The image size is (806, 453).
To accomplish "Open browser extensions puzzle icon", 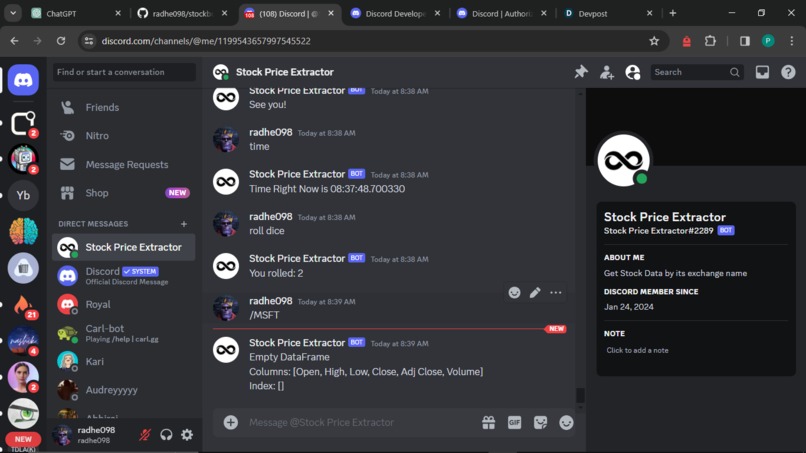I will point(710,41).
